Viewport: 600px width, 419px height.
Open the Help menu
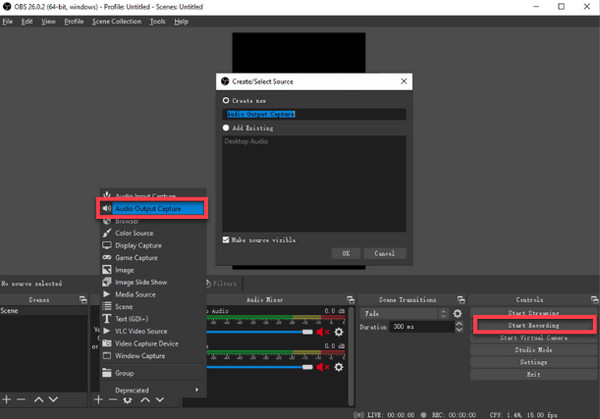click(181, 21)
